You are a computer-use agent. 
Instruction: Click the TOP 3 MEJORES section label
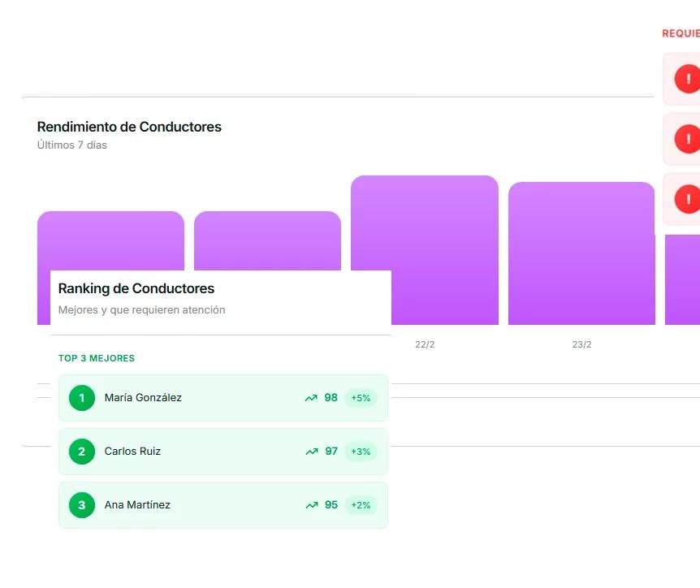tap(97, 358)
